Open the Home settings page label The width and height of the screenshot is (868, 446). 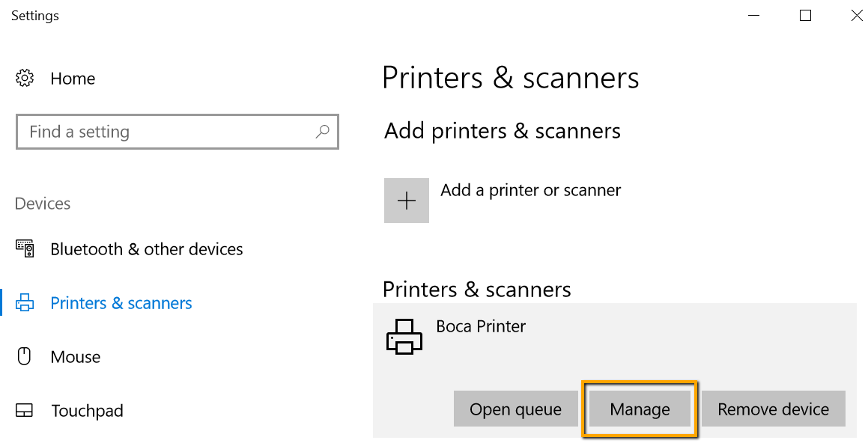73,79
